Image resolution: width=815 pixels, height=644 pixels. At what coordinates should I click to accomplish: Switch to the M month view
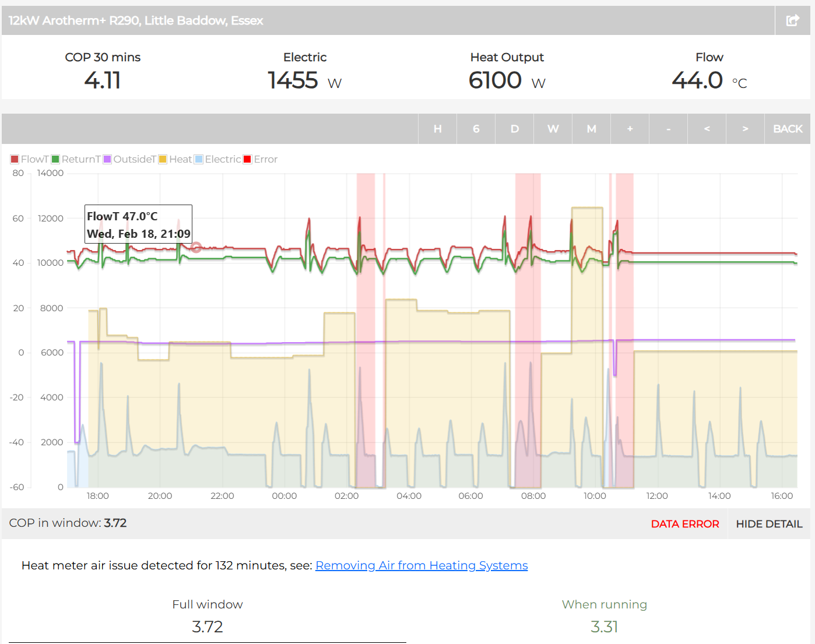[x=591, y=129]
